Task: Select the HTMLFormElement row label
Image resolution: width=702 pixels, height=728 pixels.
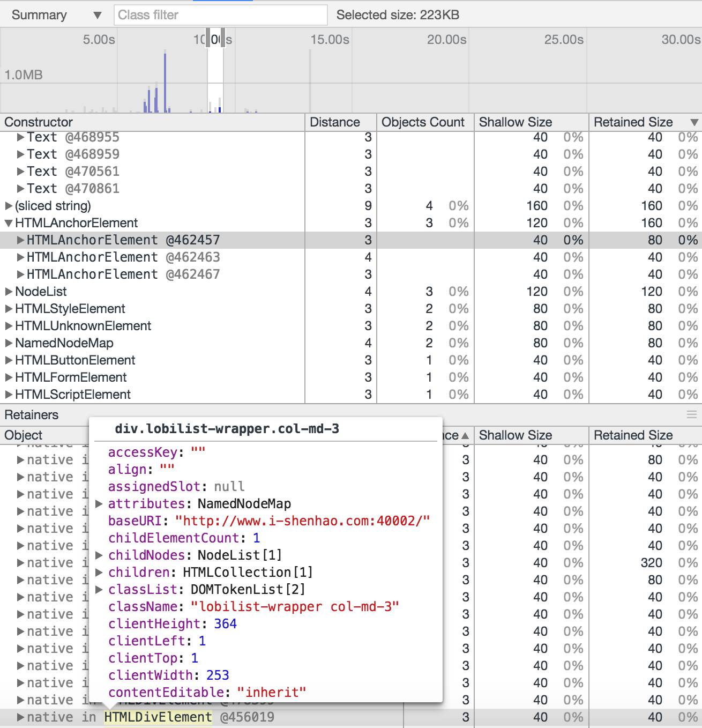Action: (x=71, y=377)
